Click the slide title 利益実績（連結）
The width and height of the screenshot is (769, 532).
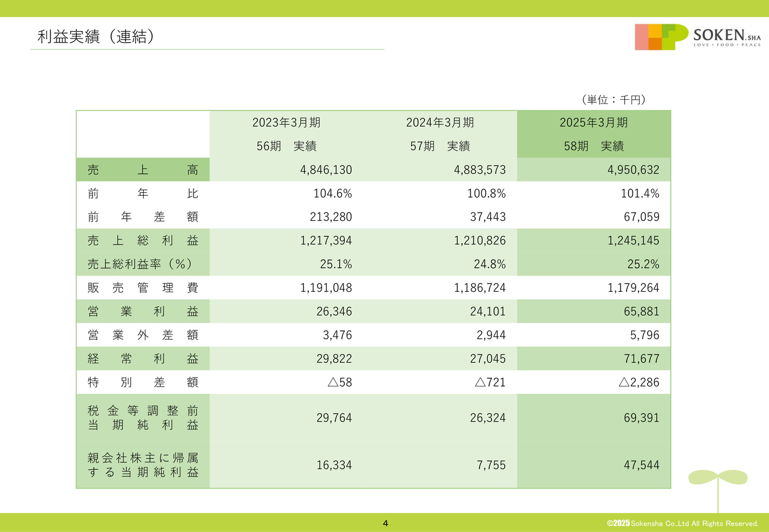click(x=96, y=35)
